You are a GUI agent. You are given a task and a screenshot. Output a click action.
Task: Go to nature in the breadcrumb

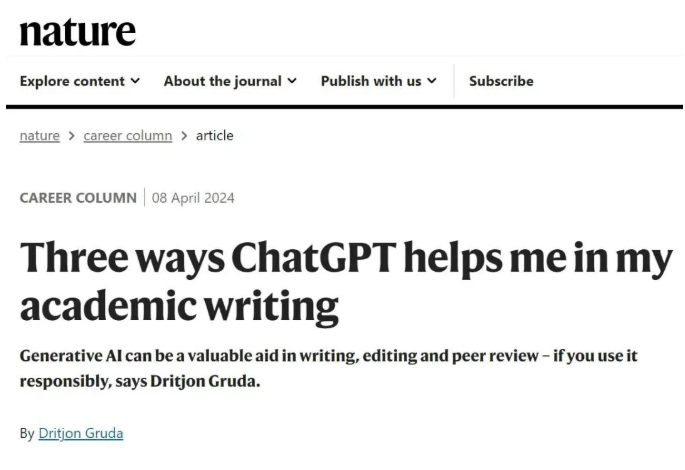coord(40,135)
